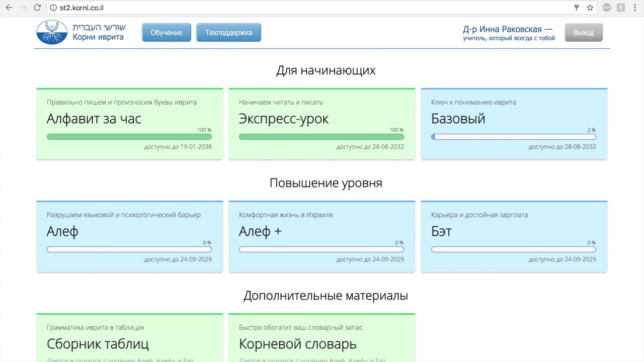Click the Корни иврита logo
Screen dimensions: 644x362
click(x=81, y=32)
